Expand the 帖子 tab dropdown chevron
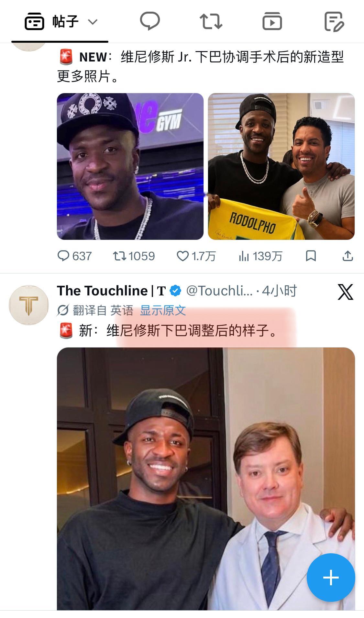 [x=93, y=22]
